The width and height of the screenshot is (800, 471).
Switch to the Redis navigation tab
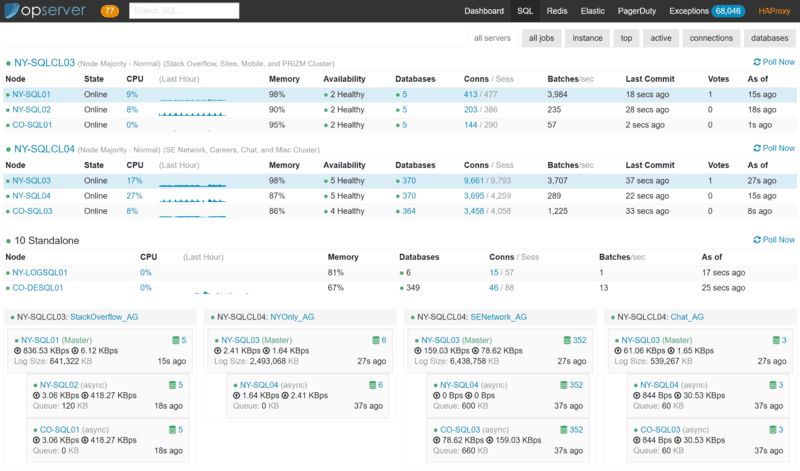[x=559, y=11]
